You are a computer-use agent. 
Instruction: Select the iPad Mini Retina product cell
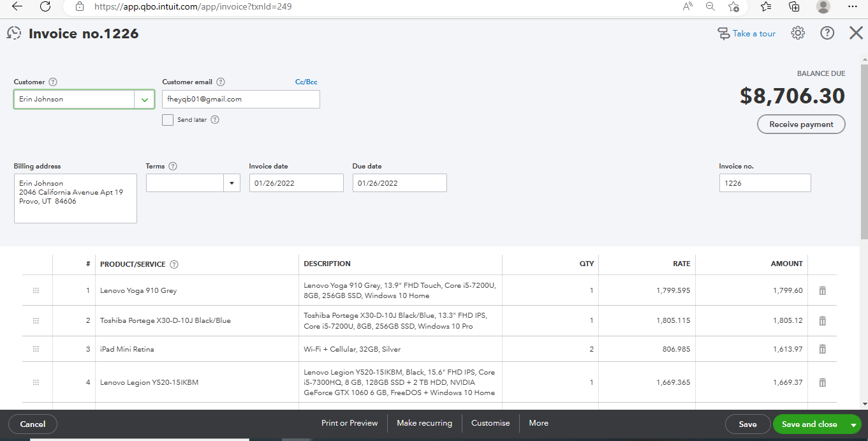196,349
